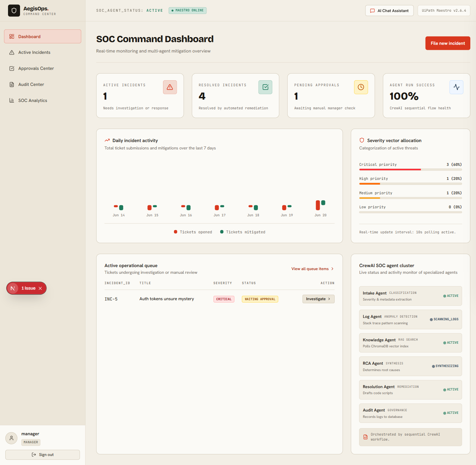476x465 pixels.
Task: Click the chat bubble icon in AI Chat Assistant
Action: (372, 11)
